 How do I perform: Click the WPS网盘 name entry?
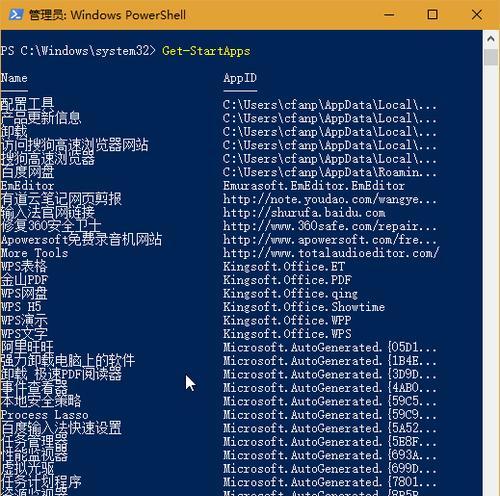(24, 294)
